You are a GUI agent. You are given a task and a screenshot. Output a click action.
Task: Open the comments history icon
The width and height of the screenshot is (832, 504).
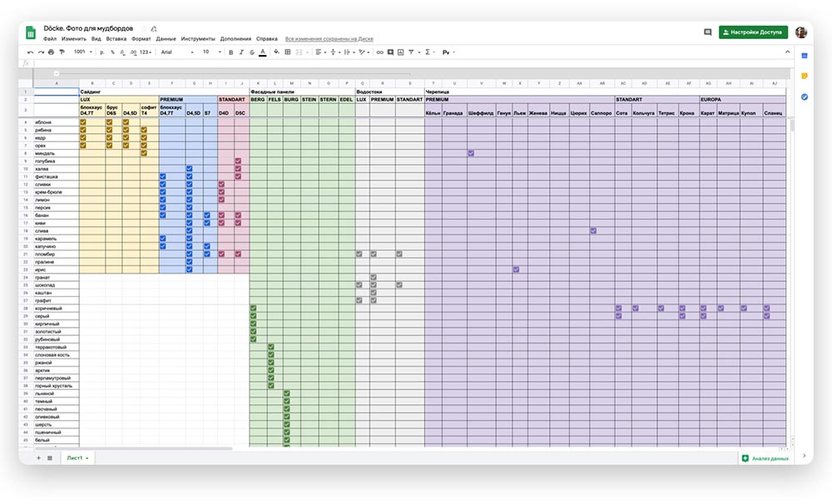tap(707, 32)
